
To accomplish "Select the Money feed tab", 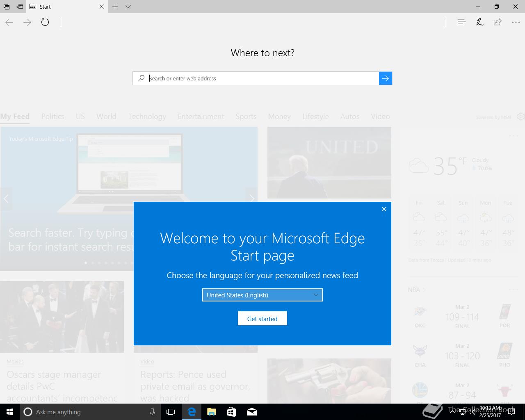I will coord(279,116).
